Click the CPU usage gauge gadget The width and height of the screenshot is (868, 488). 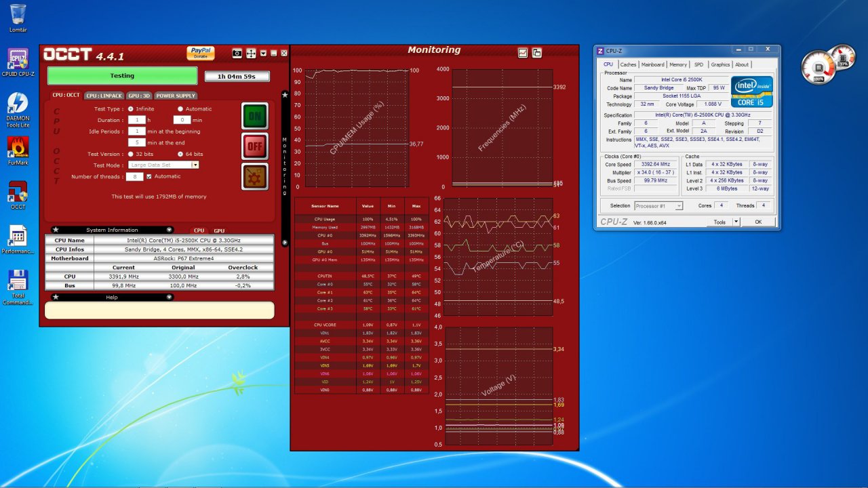[818, 68]
